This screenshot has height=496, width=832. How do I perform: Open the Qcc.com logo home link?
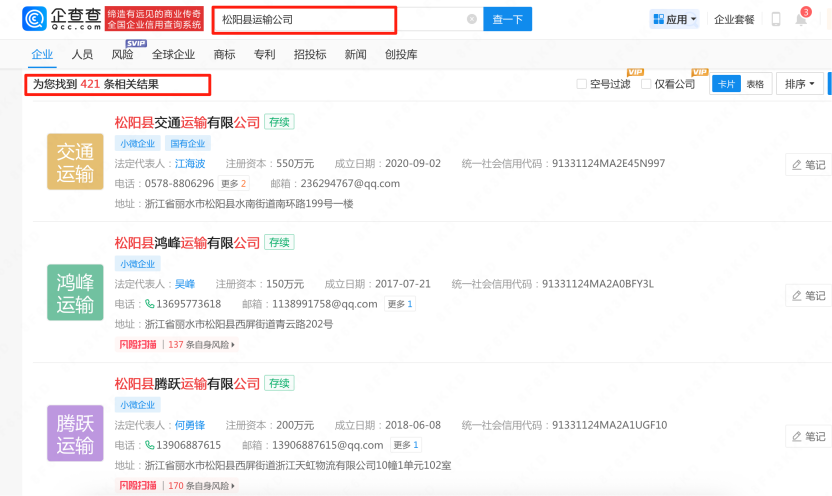[62, 19]
